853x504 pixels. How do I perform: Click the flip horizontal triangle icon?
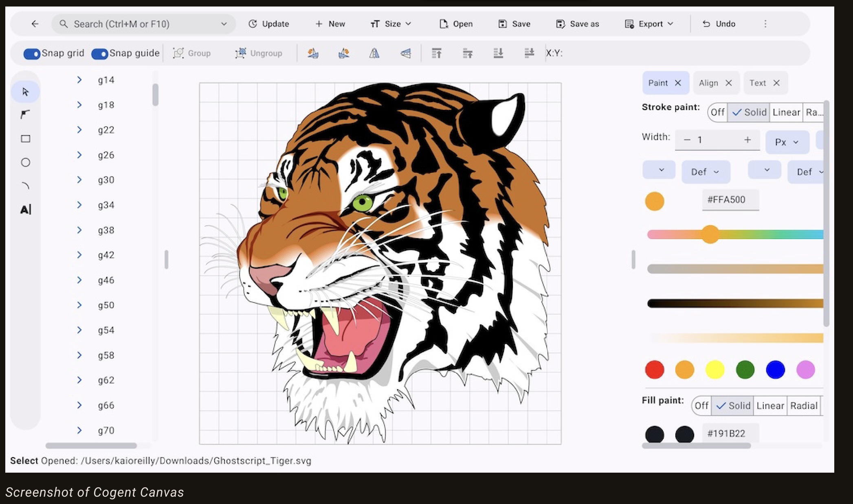[374, 53]
